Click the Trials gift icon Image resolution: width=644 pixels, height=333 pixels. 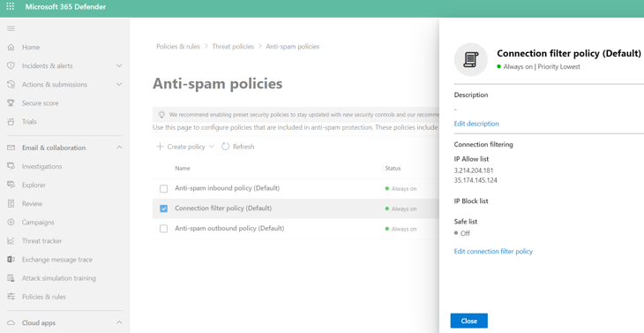[11, 122]
